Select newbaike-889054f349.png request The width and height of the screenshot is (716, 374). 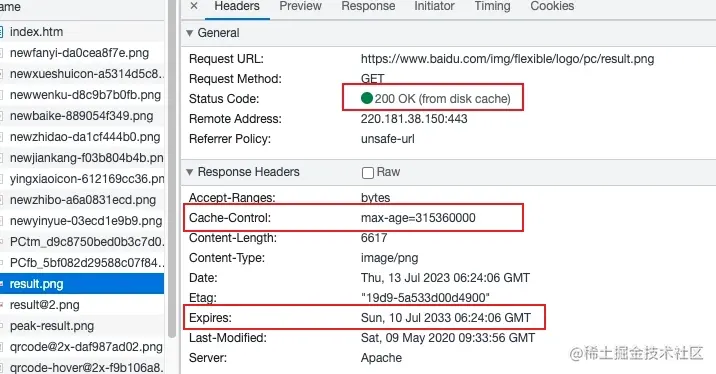(x=82, y=116)
